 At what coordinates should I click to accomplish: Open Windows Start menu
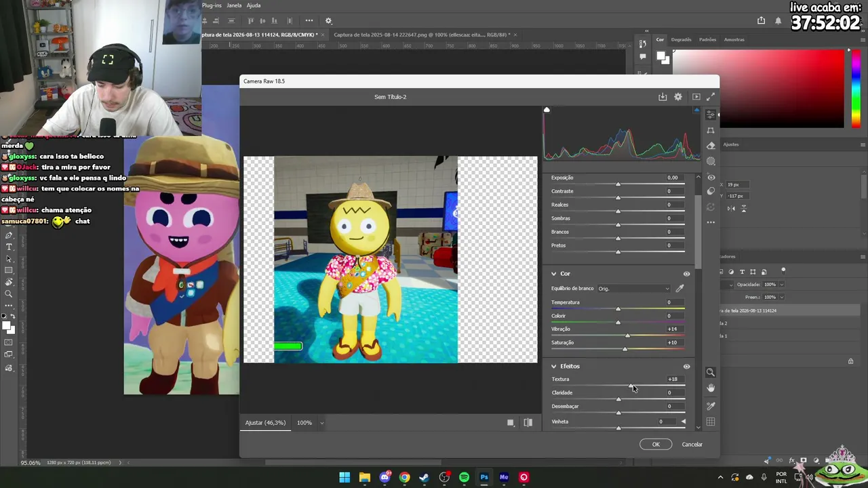(344, 477)
